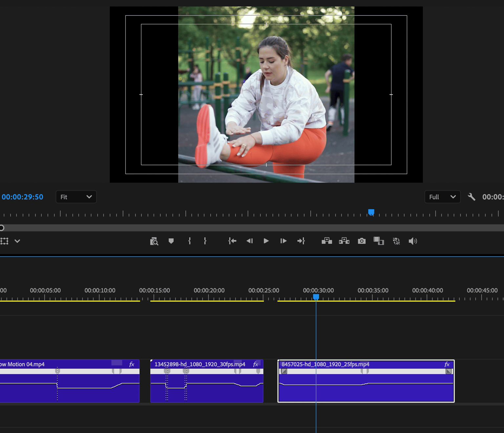Click the Add Marker icon
This screenshot has height=433, width=504.
click(171, 241)
